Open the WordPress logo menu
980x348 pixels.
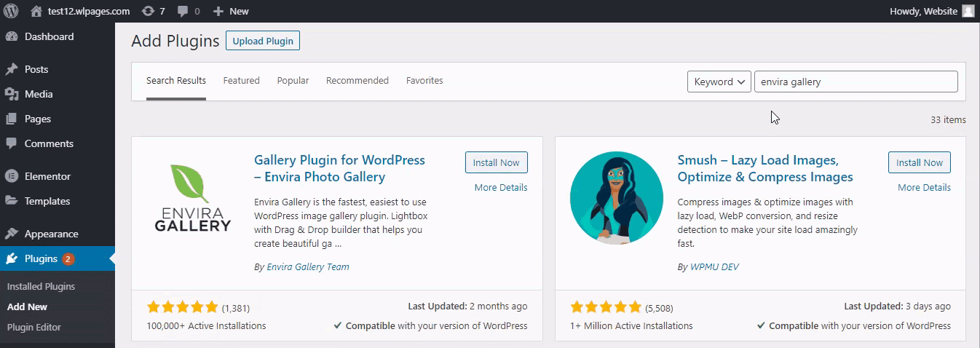(x=11, y=11)
